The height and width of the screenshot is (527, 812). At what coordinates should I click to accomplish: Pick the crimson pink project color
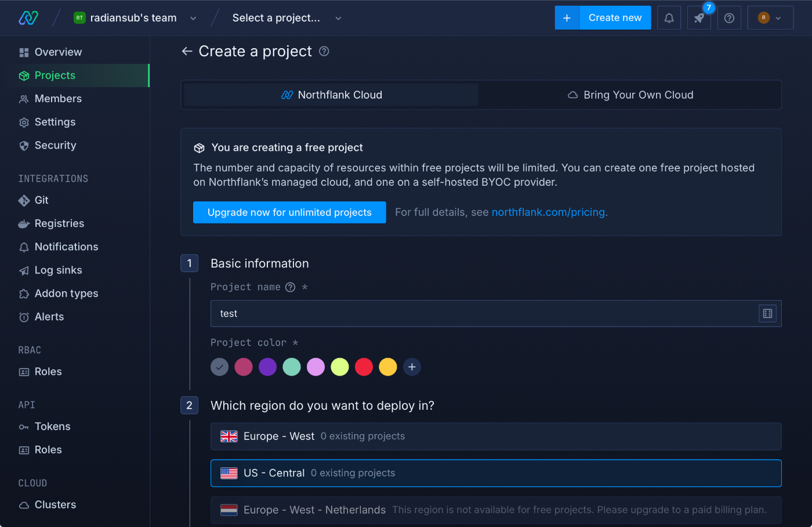coord(244,367)
